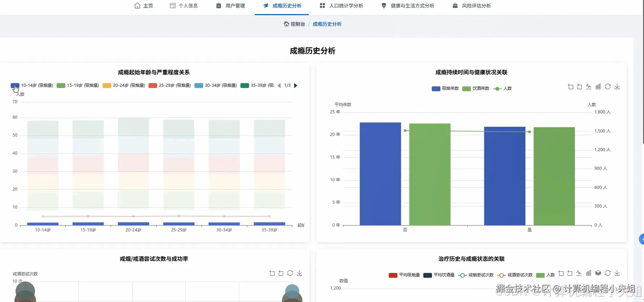
Task: Click the page vertical scrollbar
Action: coord(643,72)
